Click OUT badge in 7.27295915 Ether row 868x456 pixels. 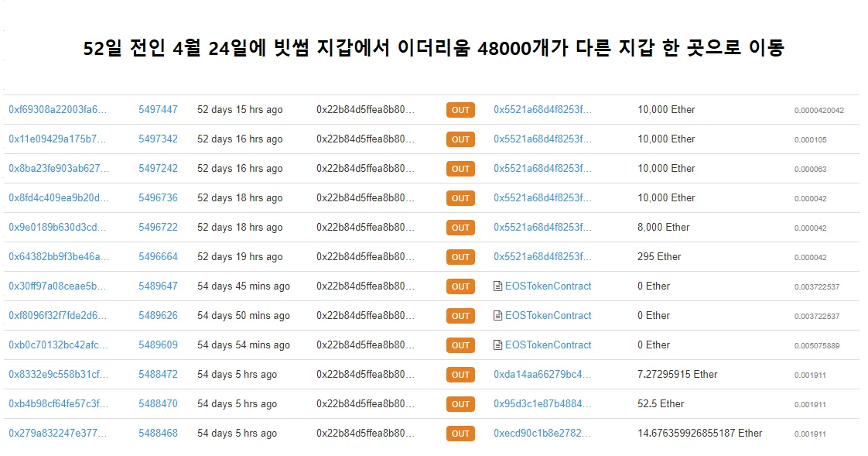[x=460, y=375]
